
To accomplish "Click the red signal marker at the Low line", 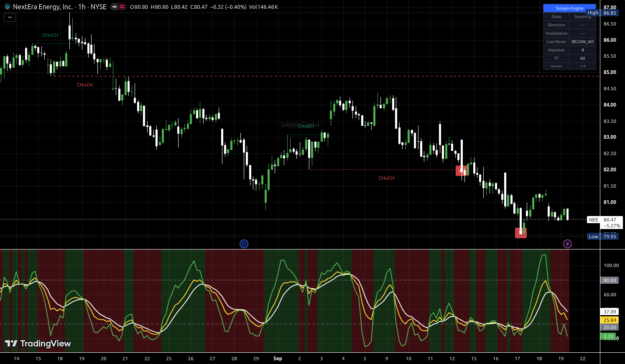I will pos(521,233).
